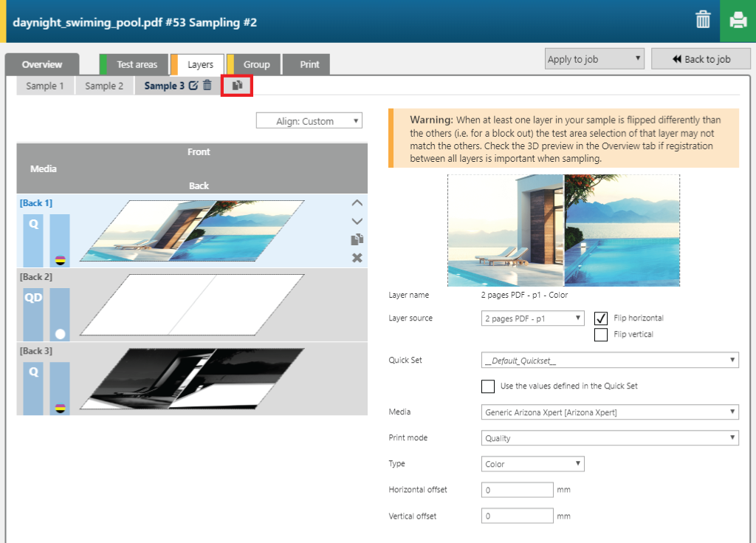Select the Layers tab
756x543 pixels.
pos(197,64)
